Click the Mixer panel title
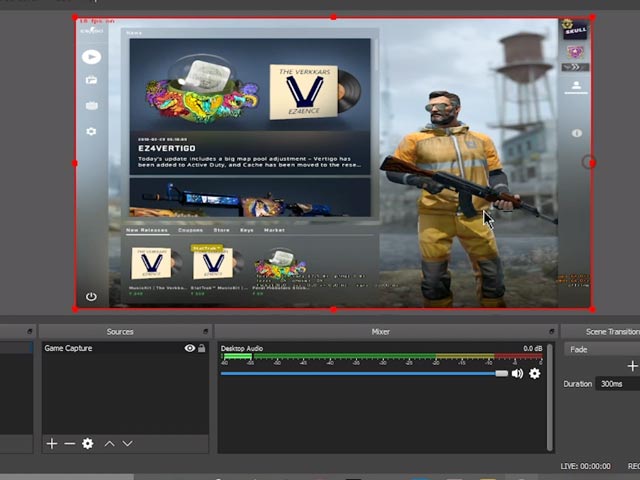 click(380, 332)
